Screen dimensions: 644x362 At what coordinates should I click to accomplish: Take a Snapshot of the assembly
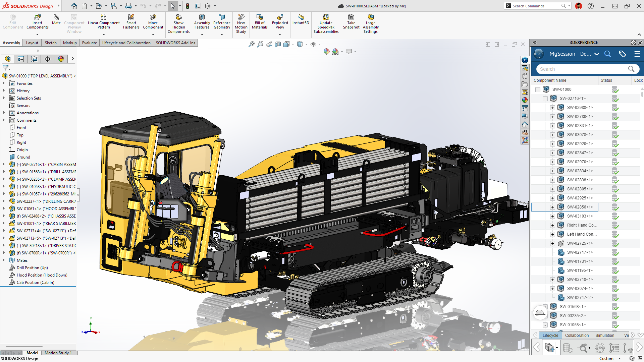(351, 22)
